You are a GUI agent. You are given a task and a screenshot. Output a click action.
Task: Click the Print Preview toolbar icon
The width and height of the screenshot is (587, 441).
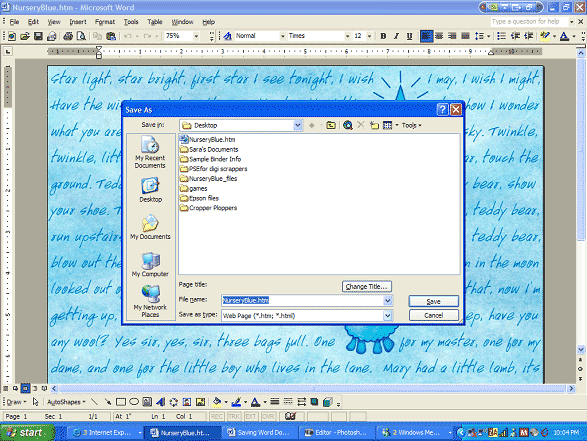tap(81, 36)
